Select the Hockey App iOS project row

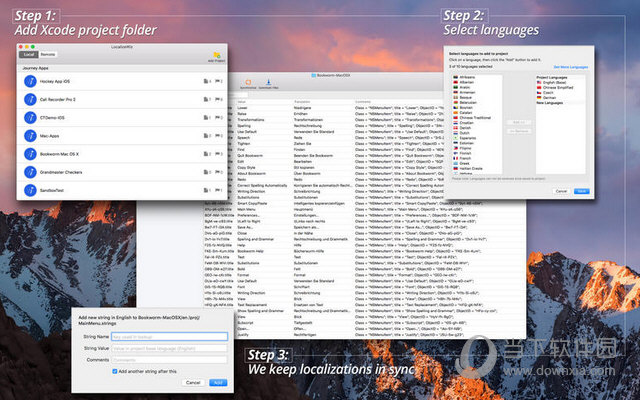point(122,81)
